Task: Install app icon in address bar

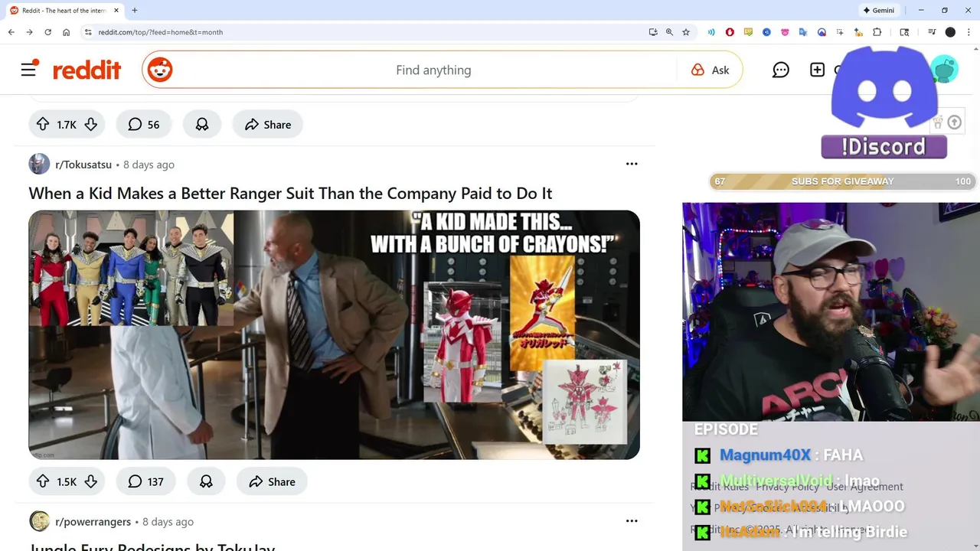Action: pos(653,32)
